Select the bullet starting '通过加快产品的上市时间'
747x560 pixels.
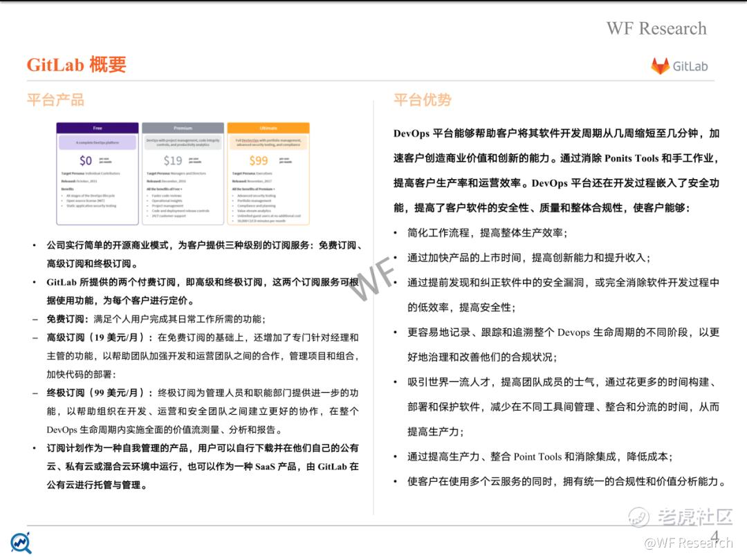[x=529, y=258]
